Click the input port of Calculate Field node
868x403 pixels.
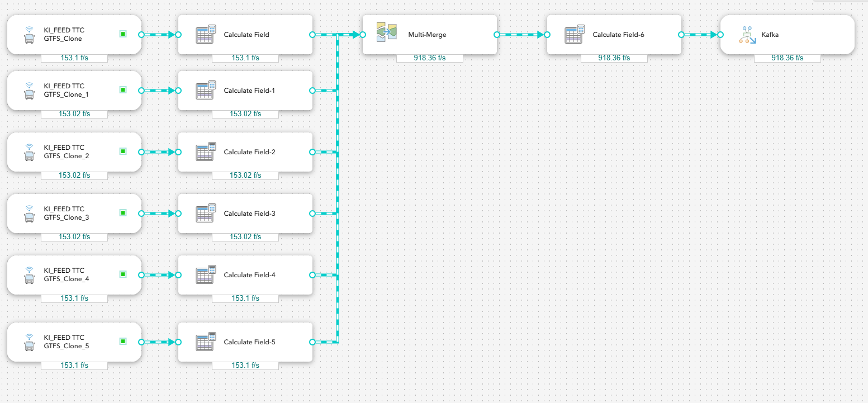click(178, 34)
